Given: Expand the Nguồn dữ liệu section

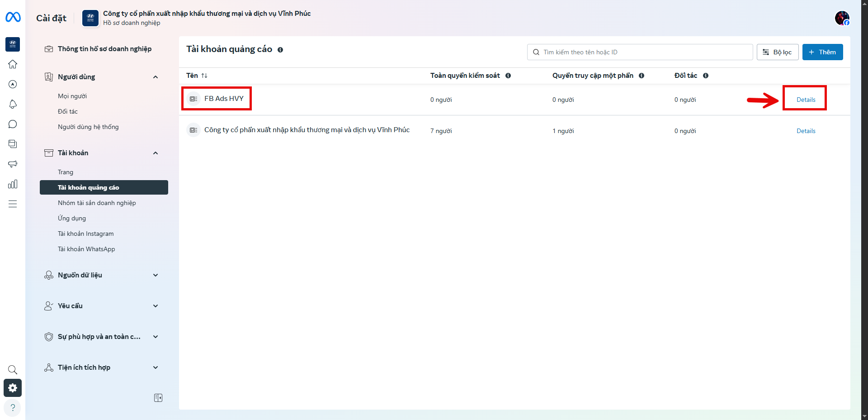Looking at the screenshot, I should [156, 275].
